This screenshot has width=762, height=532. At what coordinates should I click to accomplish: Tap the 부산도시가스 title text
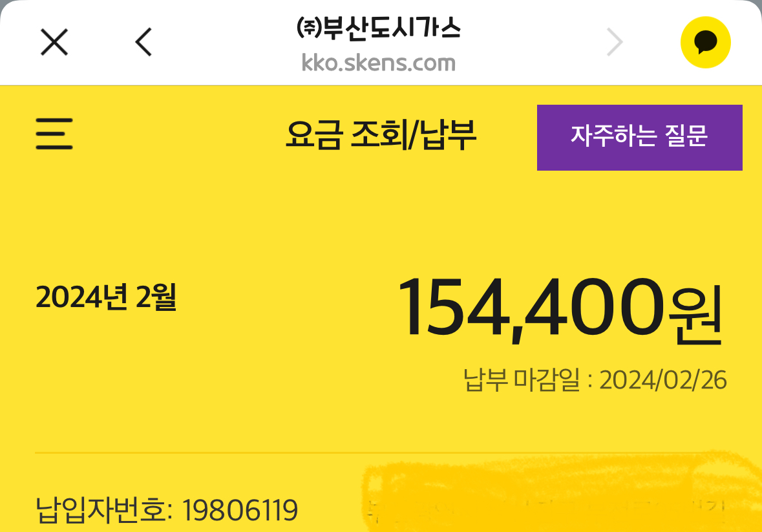tap(391, 28)
